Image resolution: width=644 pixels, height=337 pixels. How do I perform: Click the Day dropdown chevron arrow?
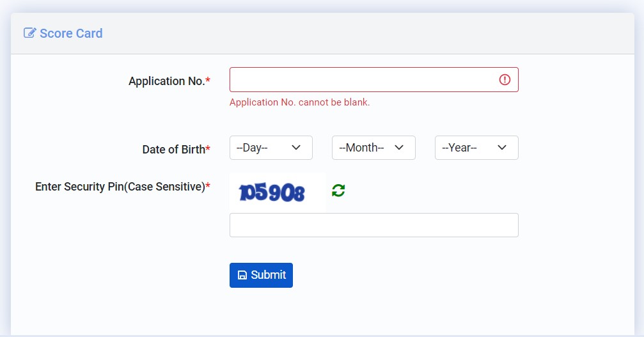(296, 147)
